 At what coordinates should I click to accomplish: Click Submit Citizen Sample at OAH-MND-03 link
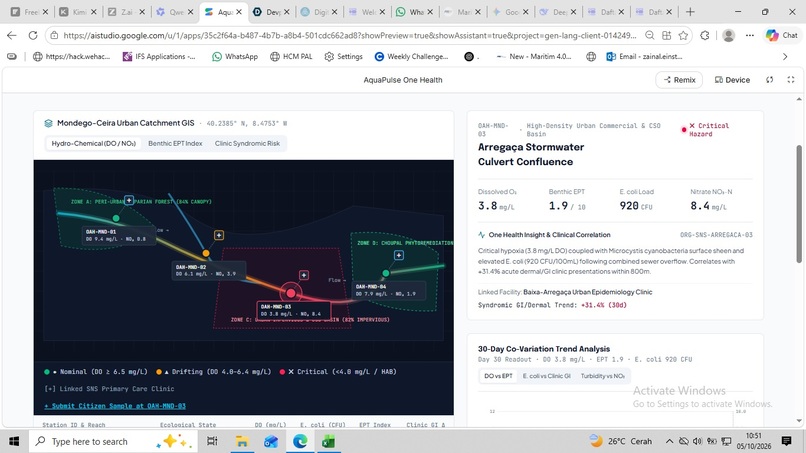[115, 406]
